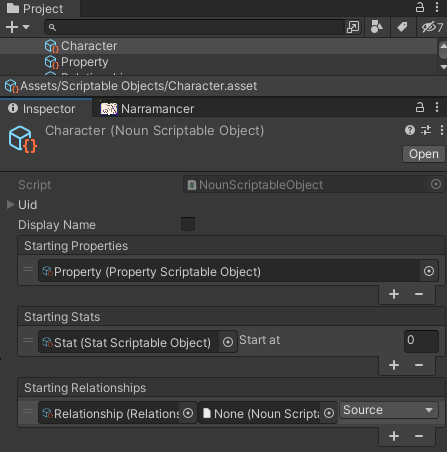
Task: Click the Character (Noun Scriptable Object) title
Action: (x=155, y=131)
